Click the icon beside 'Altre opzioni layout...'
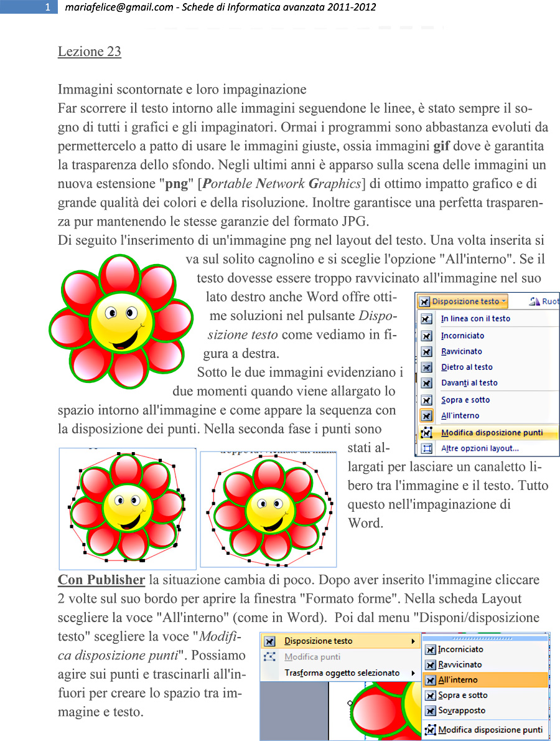 (427, 448)
